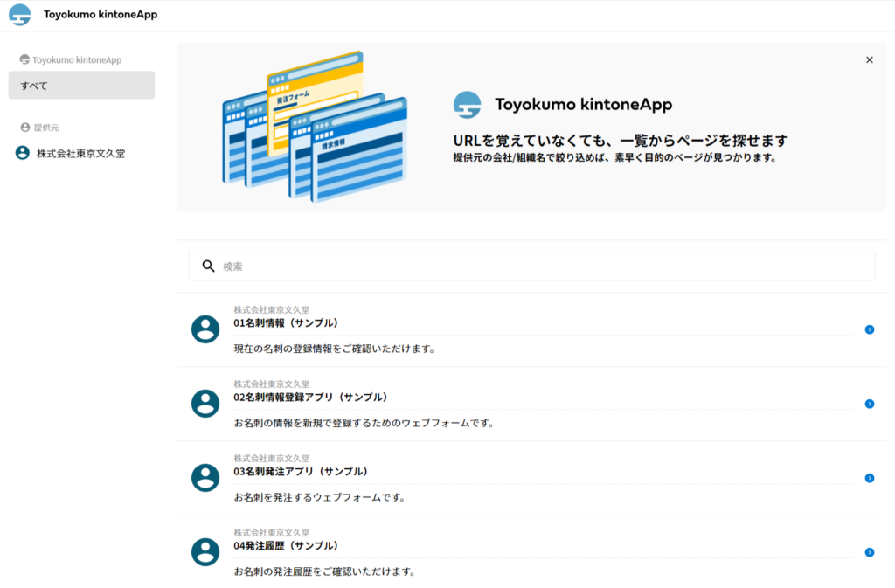Click the arrow icon on the 04発注履歴 row
The image size is (895, 588).
point(870,552)
